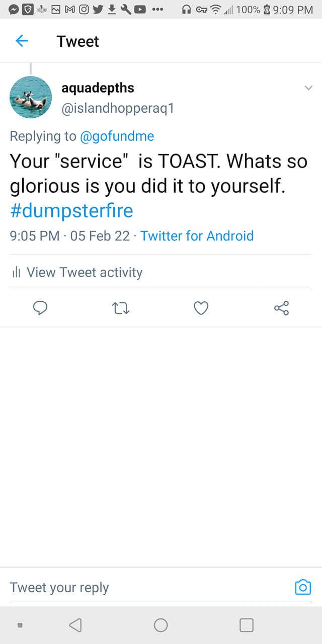Viewport: 322px width, 644px height.
Task: Tap the back arrow in header
Action: click(x=22, y=41)
